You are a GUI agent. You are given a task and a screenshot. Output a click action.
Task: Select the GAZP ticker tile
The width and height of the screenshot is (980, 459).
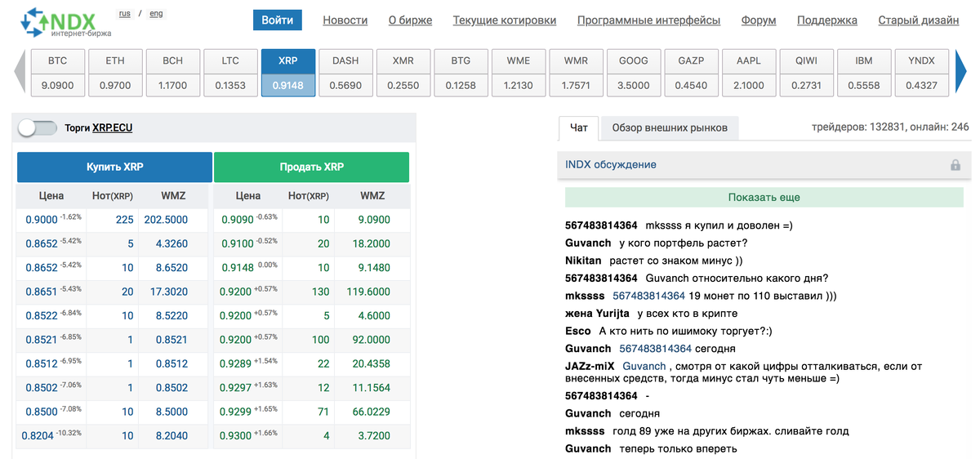click(x=691, y=73)
